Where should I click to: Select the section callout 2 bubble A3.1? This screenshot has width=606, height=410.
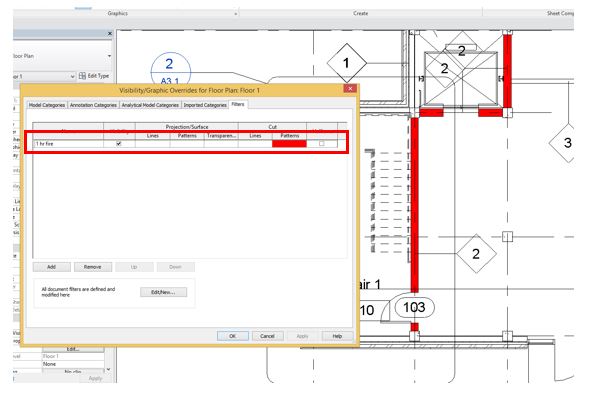coord(170,70)
